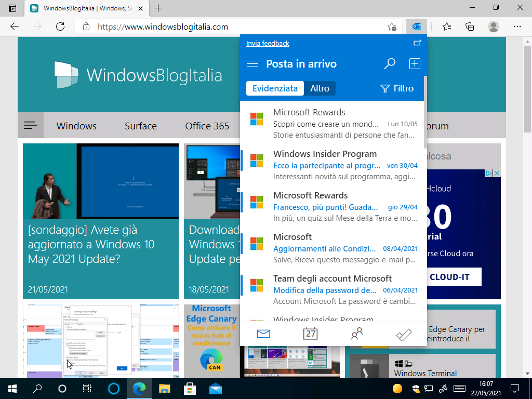Open the touch keyboard tray icon

[x=460, y=389]
